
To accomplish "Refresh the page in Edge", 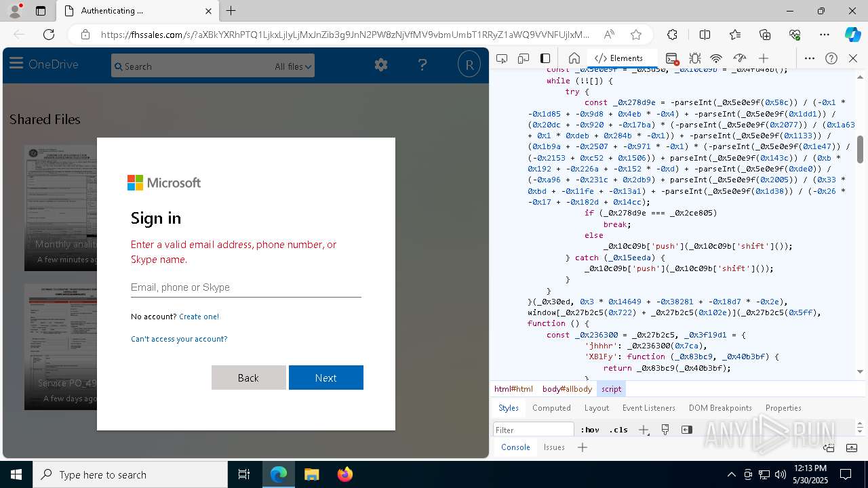I will (49, 35).
